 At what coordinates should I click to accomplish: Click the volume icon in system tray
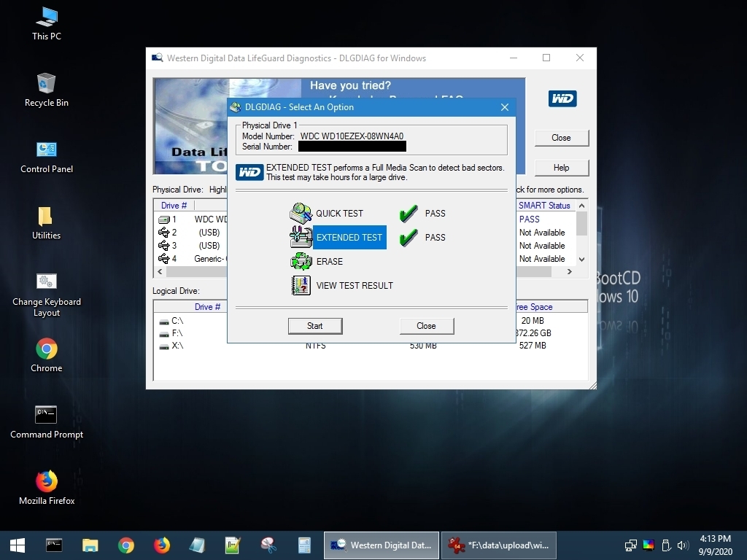(x=683, y=545)
